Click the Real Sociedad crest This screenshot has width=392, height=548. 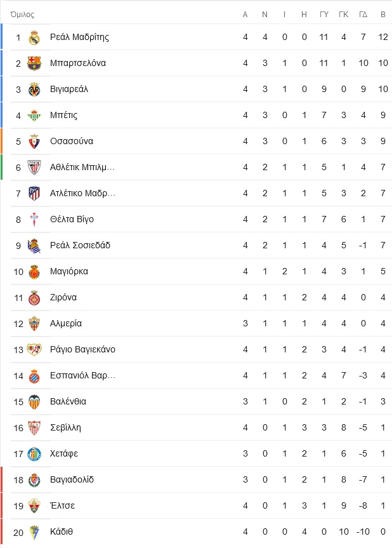tap(34, 246)
